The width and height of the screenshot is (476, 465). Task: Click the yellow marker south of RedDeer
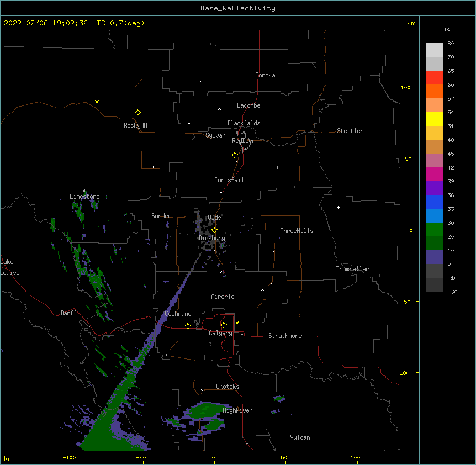click(235, 155)
